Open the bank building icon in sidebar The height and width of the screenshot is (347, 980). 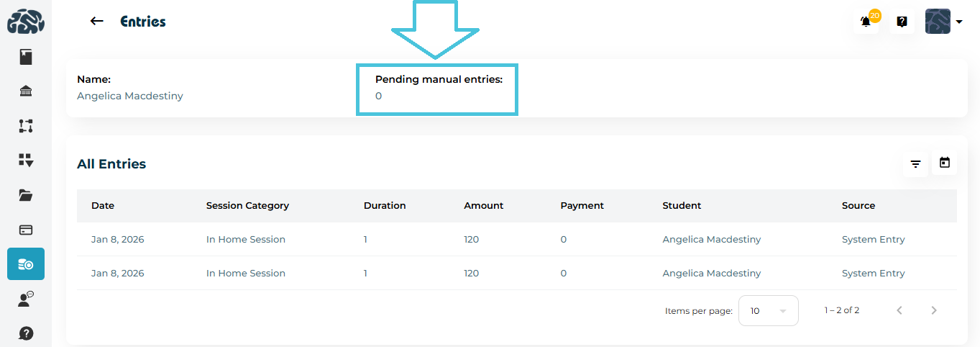pyautogui.click(x=26, y=91)
